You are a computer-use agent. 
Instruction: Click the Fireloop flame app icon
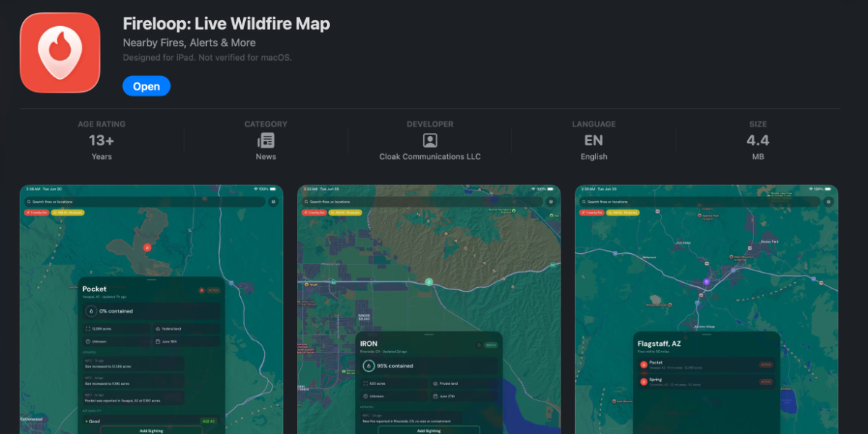point(60,52)
